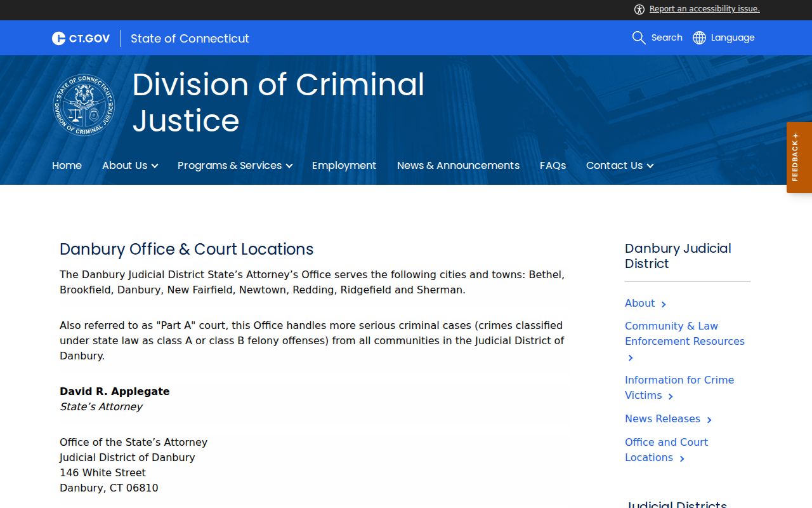Screen dimensions: 812x508
Task: Open the Language selector text
Action: tap(733, 37)
